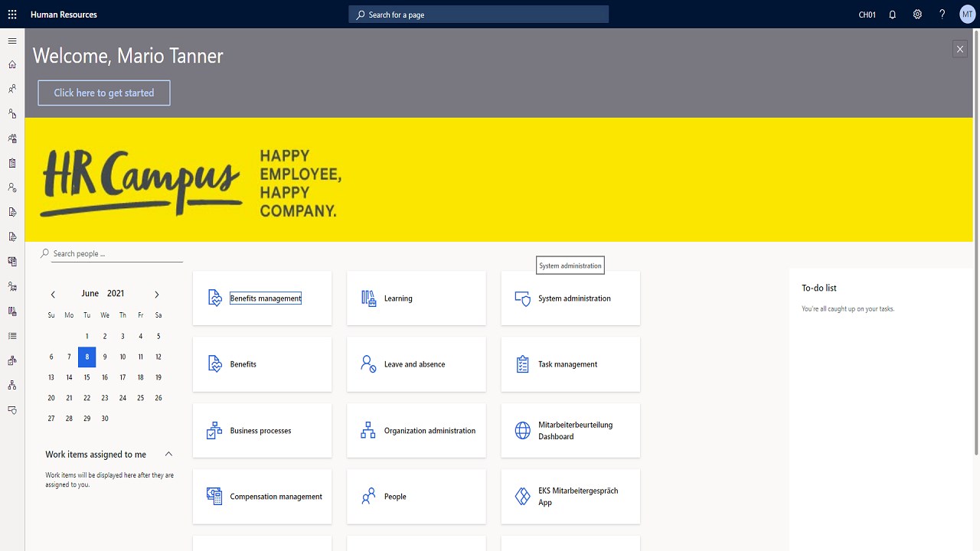Open the Business processes tile
This screenshot has width=980, height=551.
[262, 431]
